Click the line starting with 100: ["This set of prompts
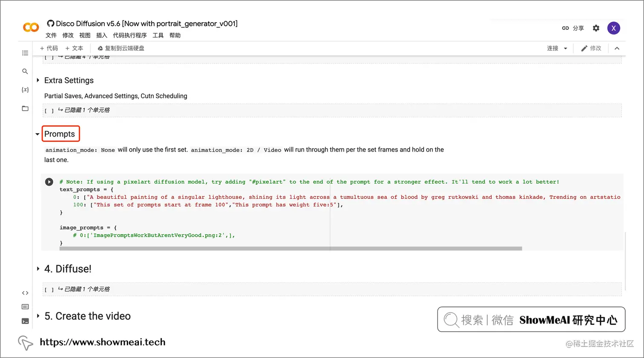 (x=208, y=205)
